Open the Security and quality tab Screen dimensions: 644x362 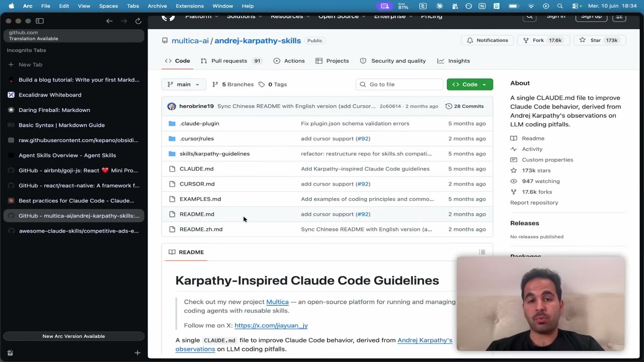point(393,61)
